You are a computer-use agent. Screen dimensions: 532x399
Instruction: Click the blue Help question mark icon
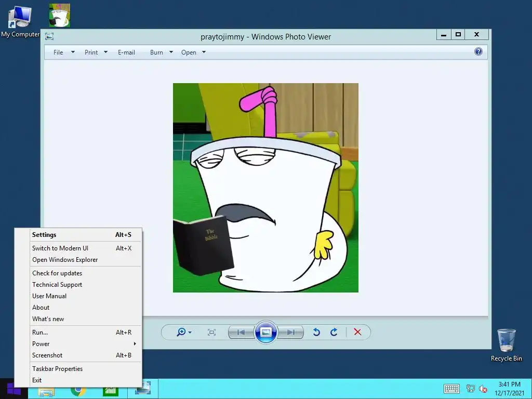click(478, 51)
